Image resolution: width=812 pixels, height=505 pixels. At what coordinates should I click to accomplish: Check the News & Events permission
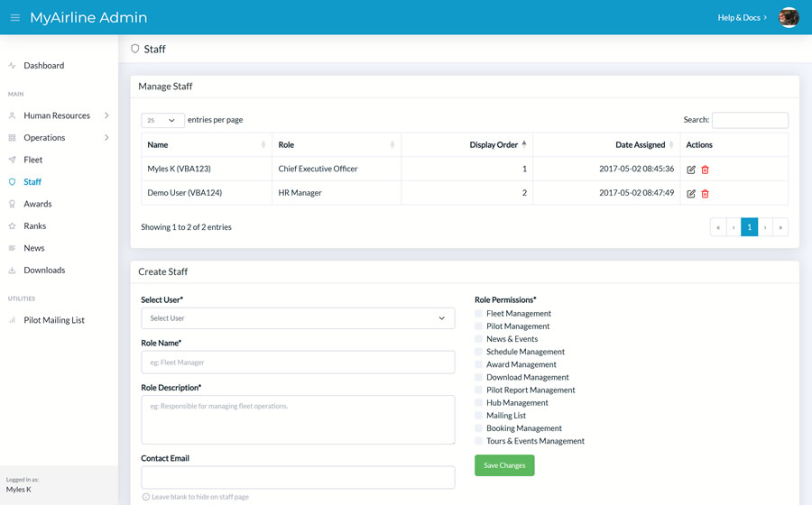pyautogui.click(x=478, y=339)
